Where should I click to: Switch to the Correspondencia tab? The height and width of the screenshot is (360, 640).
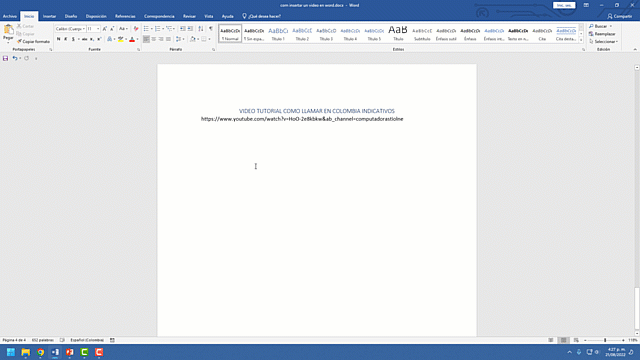(159, 16)
